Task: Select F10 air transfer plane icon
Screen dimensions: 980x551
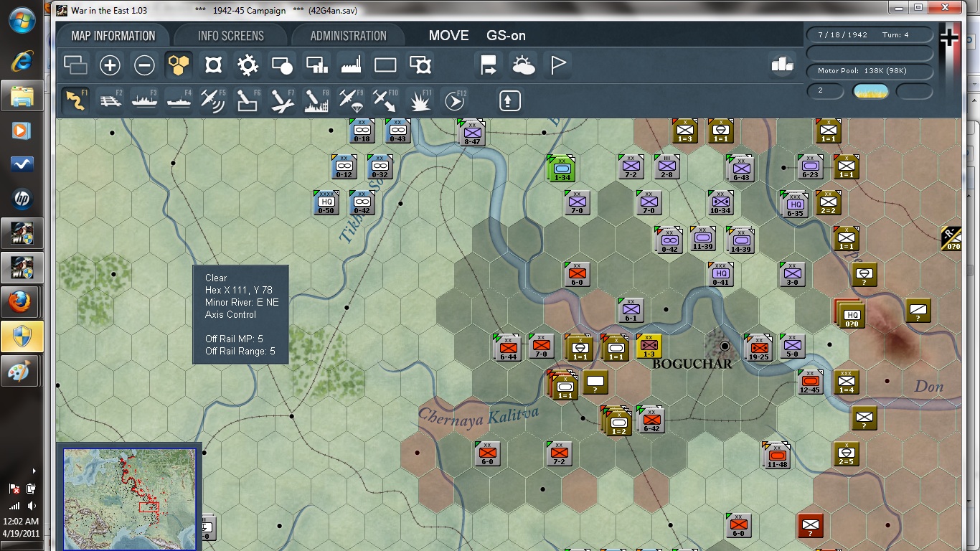Action: (x=385, y=100)
